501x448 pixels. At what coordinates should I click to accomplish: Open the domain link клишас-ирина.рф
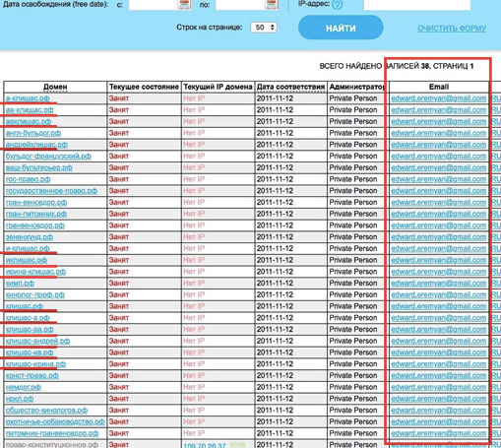click(x=35, y=364)
